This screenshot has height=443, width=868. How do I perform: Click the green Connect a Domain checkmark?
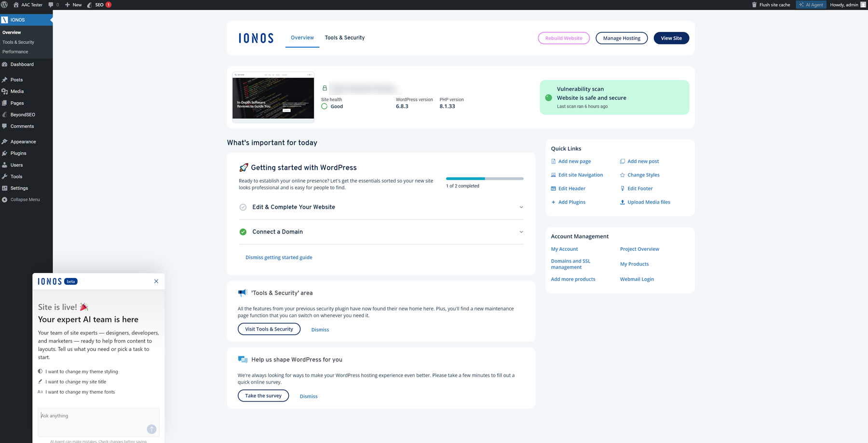(x=243, y=232)
